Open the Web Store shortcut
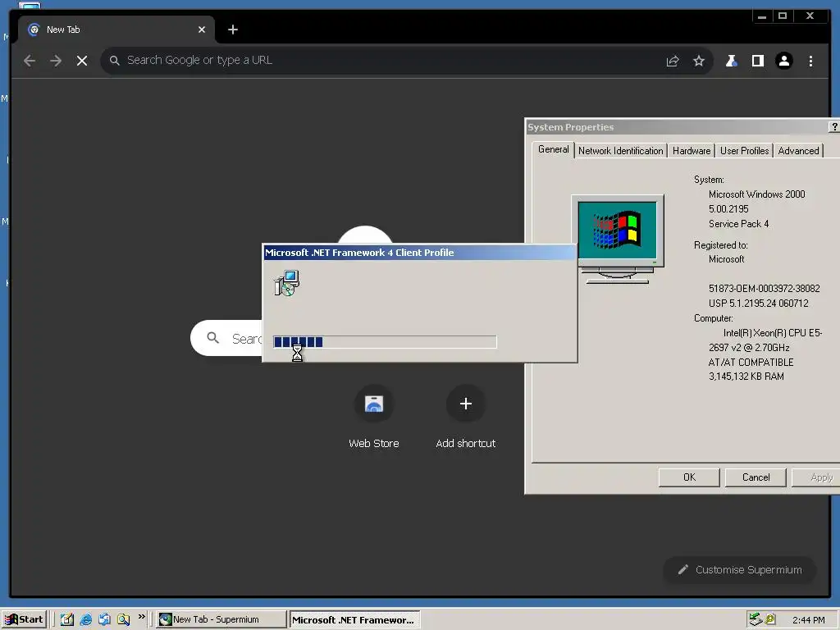Image resolution: width=840 pixels, height=630 pixels. point(374,404)
